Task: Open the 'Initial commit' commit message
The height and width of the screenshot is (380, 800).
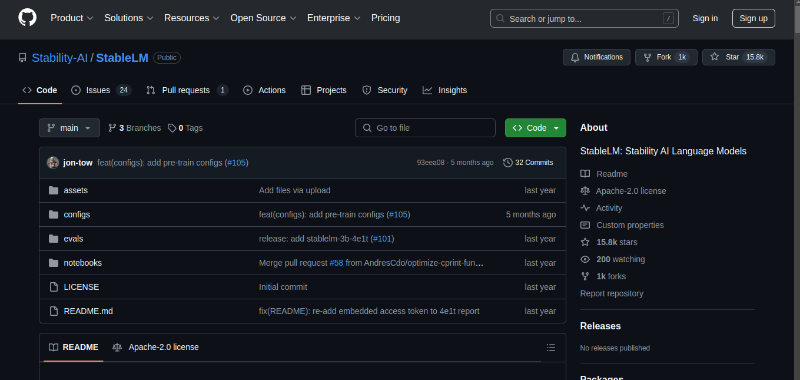Action: click(283, 287)
